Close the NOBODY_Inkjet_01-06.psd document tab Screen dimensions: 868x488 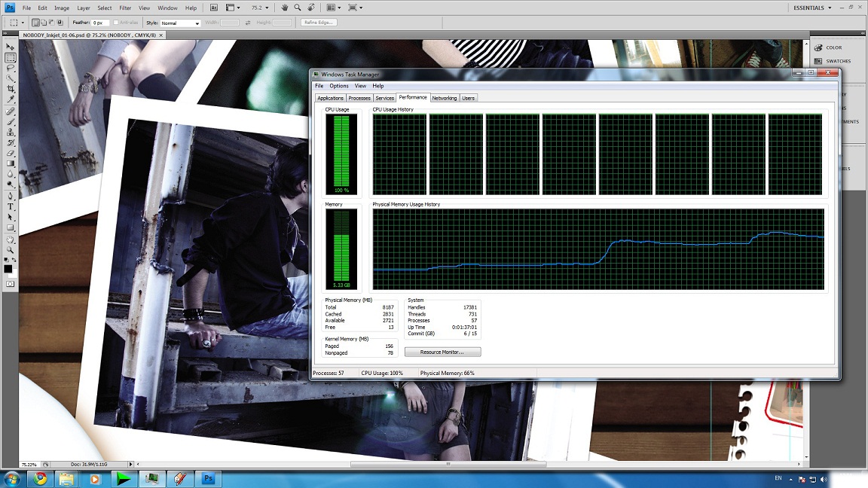[x=161, y=35]
